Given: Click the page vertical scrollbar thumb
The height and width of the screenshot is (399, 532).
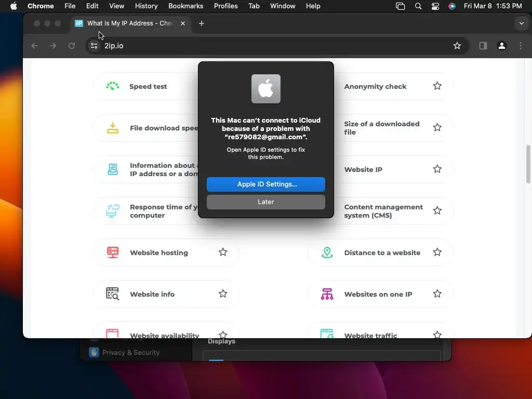Looking at the screenshot, I should 528,164.
